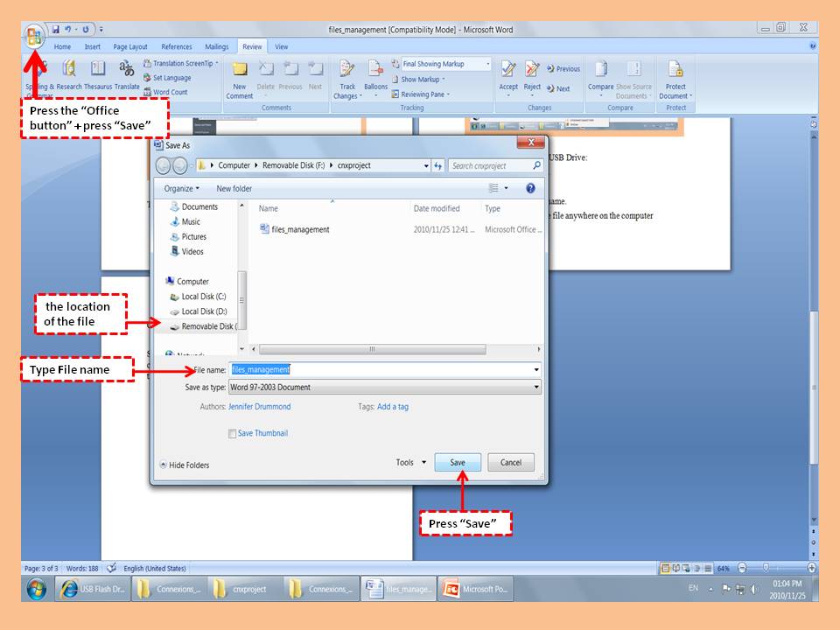Open the Windows Start menu
Screen dimensions: 840x630
pyautogui.click(x=37, y=589)
